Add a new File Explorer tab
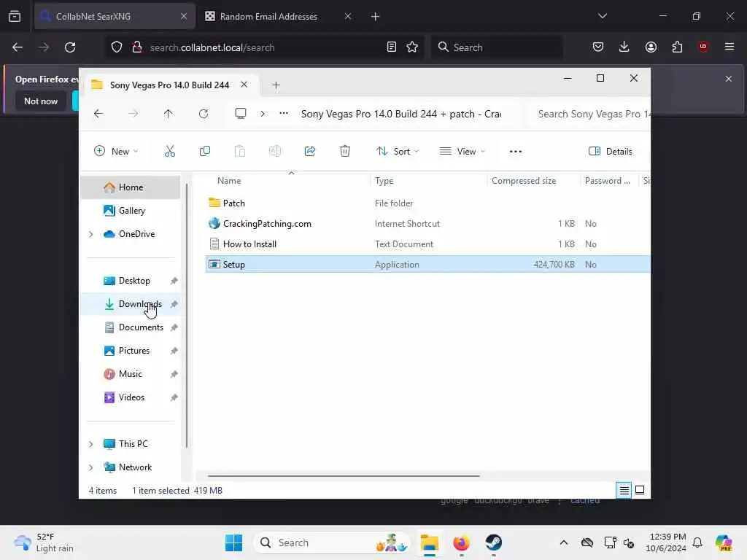 [276, 85]
